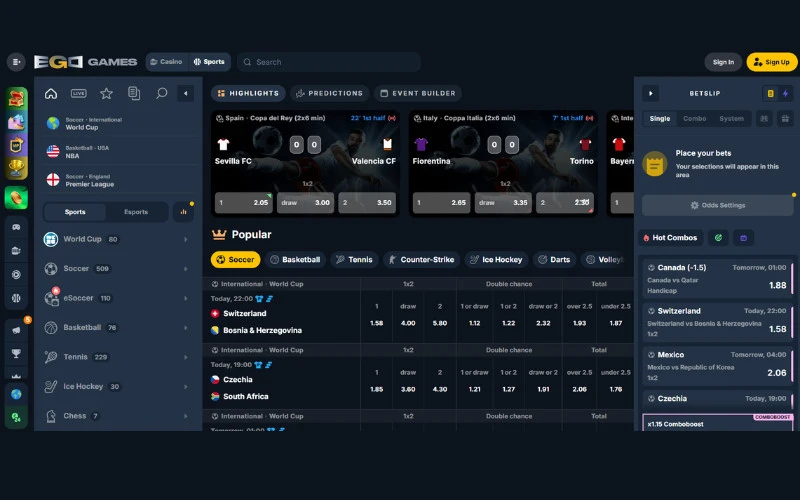
Task: Open the treasure chest icon in left rail
Action: click(16, 98)
